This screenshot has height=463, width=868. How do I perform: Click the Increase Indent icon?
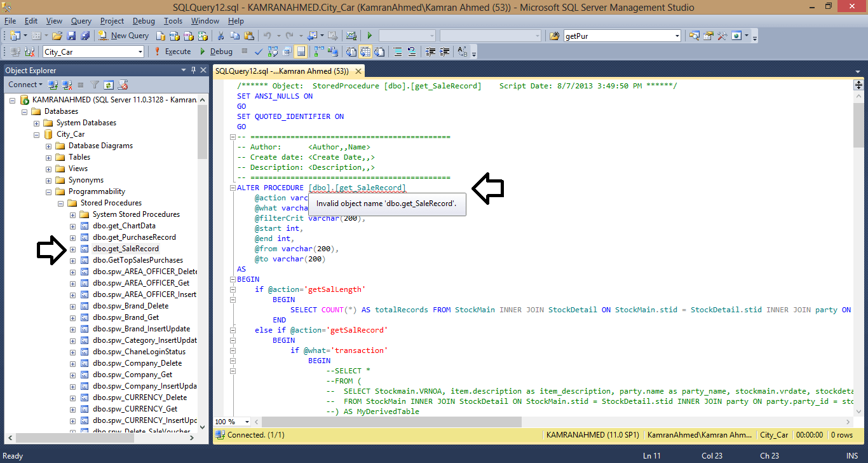coord(445,52)
